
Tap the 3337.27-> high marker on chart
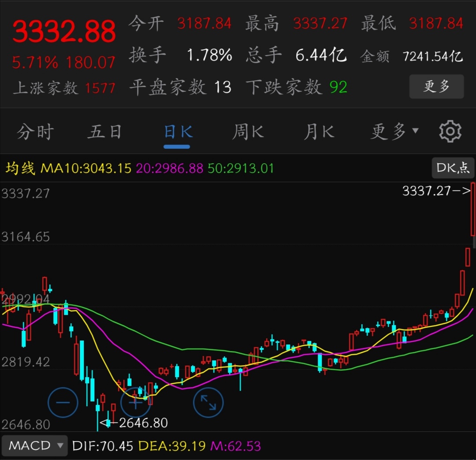436,191
